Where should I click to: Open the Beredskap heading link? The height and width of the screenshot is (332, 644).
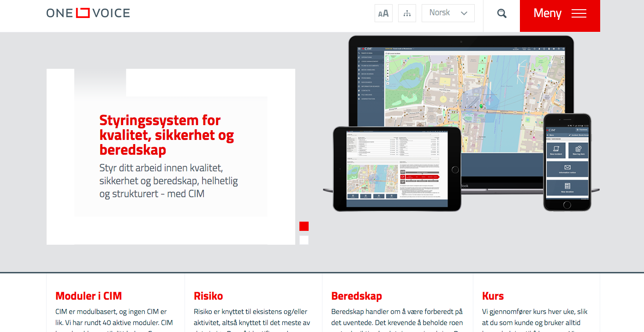pos(357,296)
